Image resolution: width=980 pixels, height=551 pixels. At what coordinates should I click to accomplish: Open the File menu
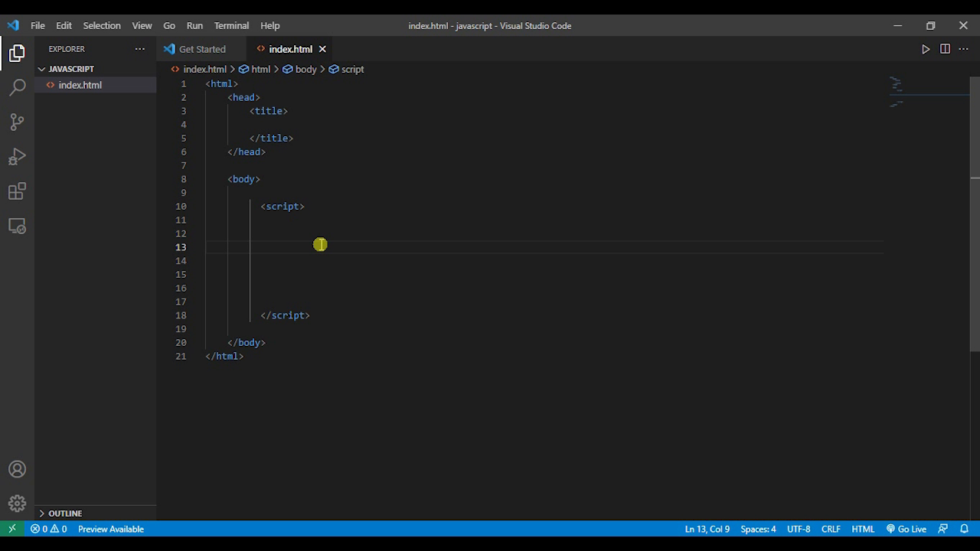38,25
